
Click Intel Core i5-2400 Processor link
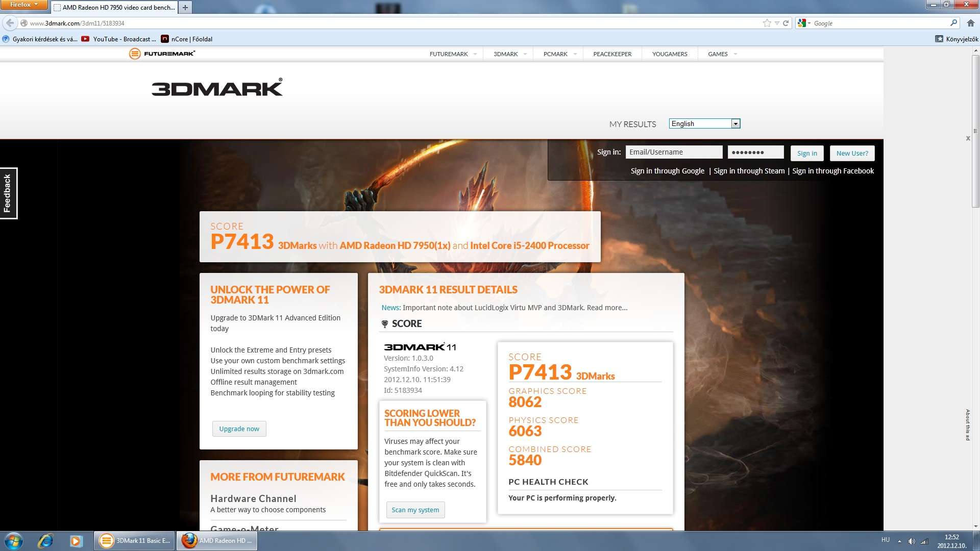point(529,245)
